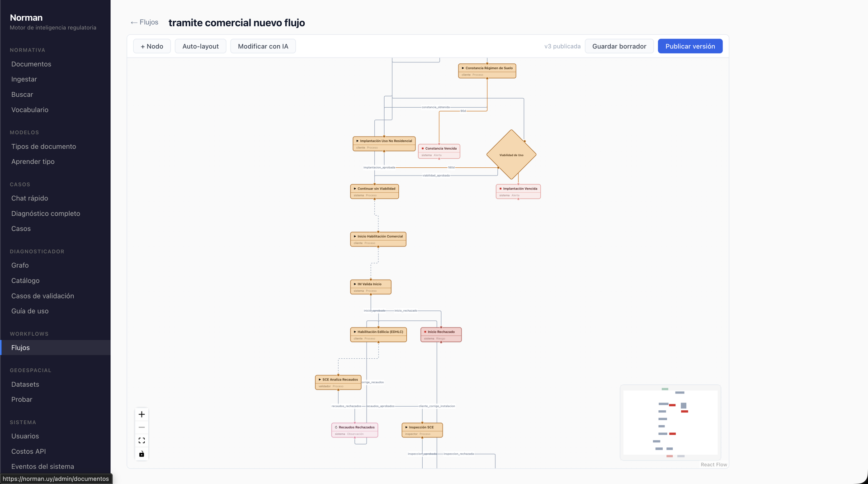Select Constancia Vencida alert node
The height and width of the screenshot is (484, 868).
tap(439, 152)
